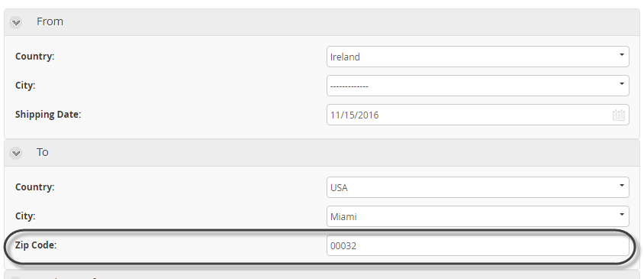Click the To section header title
The width and height of the screenshot is (644, 279).
43,152
